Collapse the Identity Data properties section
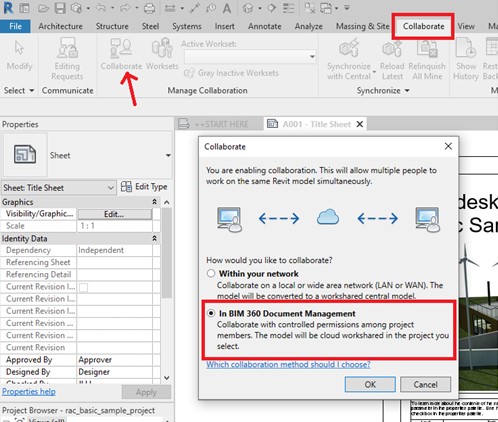The height and width of the screenshot is (422, 498). click(x=155, y=239)
